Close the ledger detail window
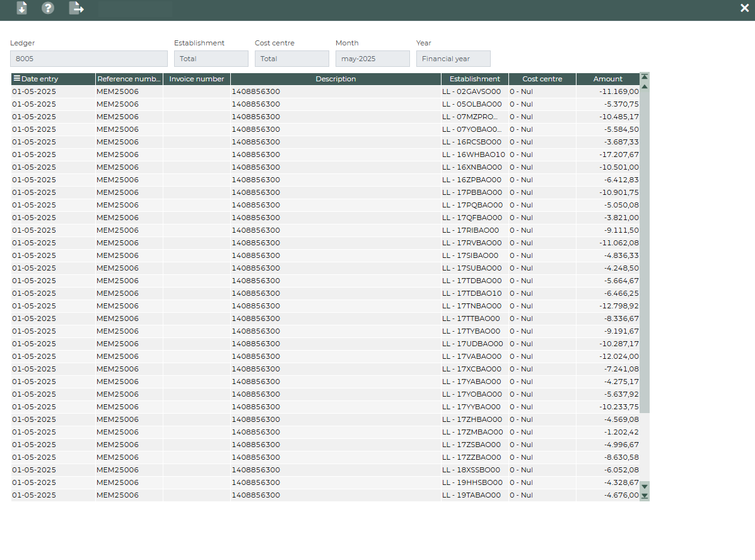Image resolution: width=755 pixels, height=560 pixels. click(x=744, y=8)
